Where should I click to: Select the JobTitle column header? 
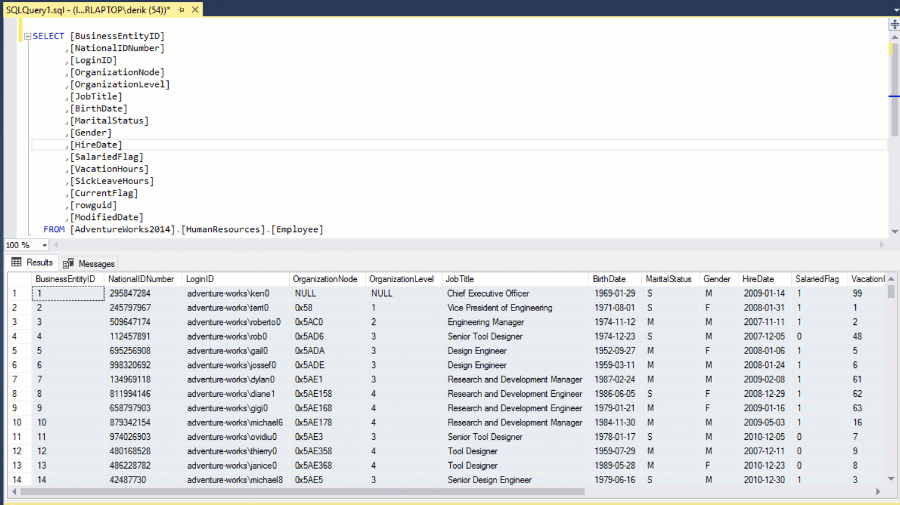(460, 279)
